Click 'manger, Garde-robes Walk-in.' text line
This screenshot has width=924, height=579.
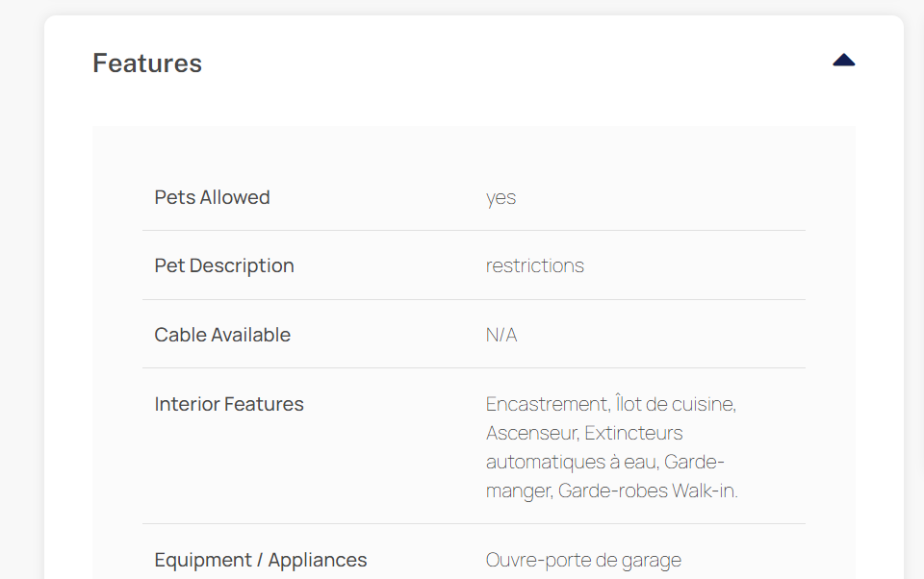point(612,491)
